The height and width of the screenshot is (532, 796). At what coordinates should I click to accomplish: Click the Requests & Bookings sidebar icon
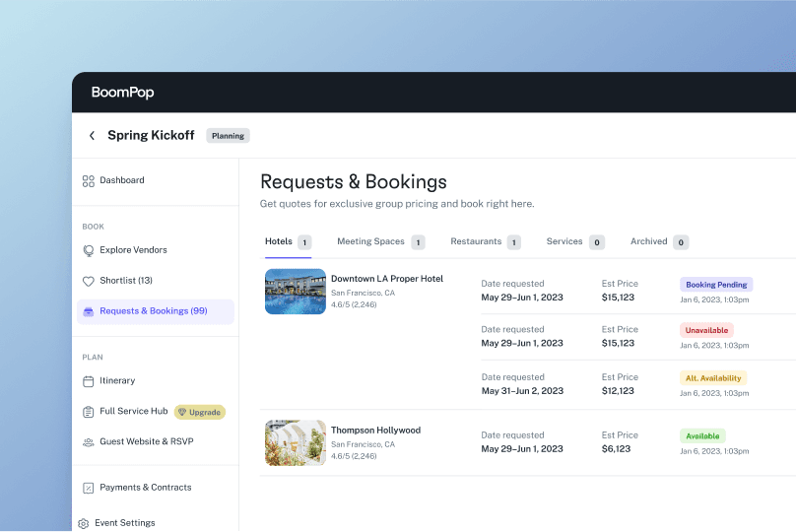pos(89,311)
